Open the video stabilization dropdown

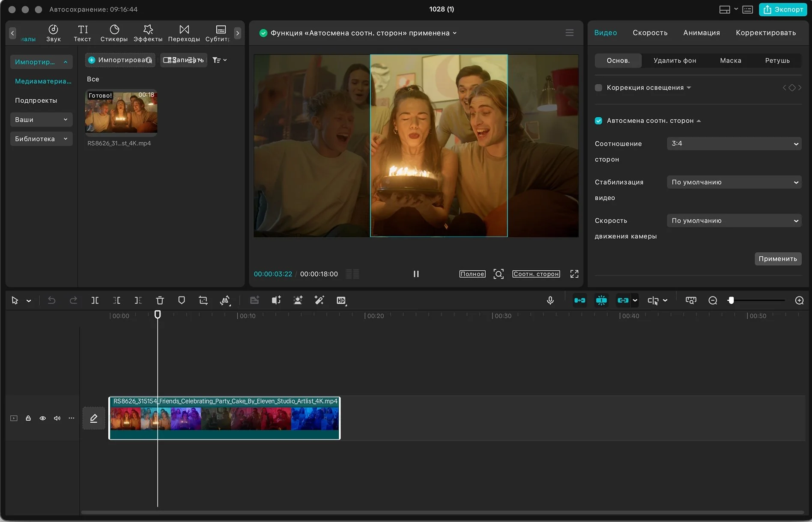coord(734,182)
